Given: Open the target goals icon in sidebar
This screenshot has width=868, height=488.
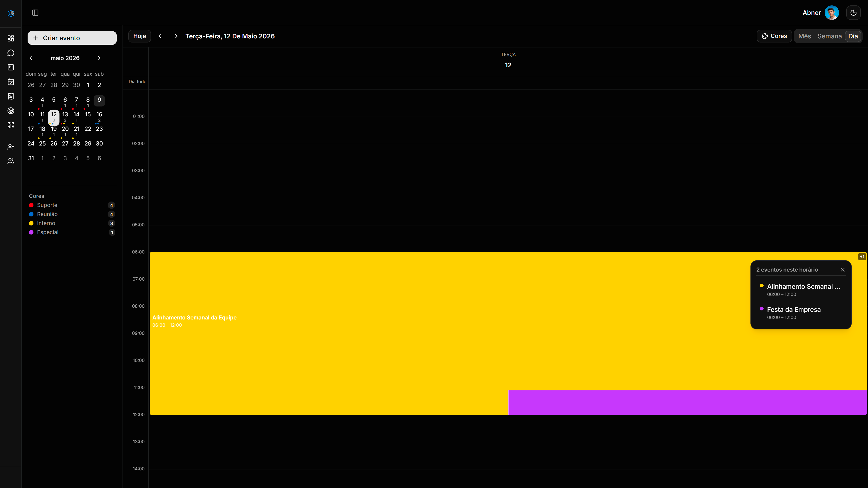Looking at the screenshot, I should (11, 111).
